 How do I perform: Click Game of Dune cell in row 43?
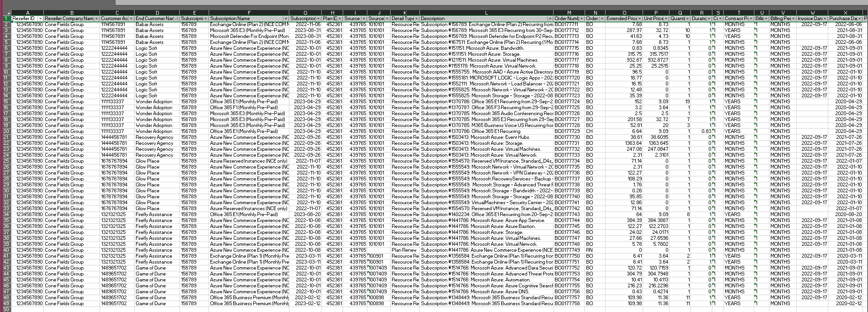tap(157, 268)
